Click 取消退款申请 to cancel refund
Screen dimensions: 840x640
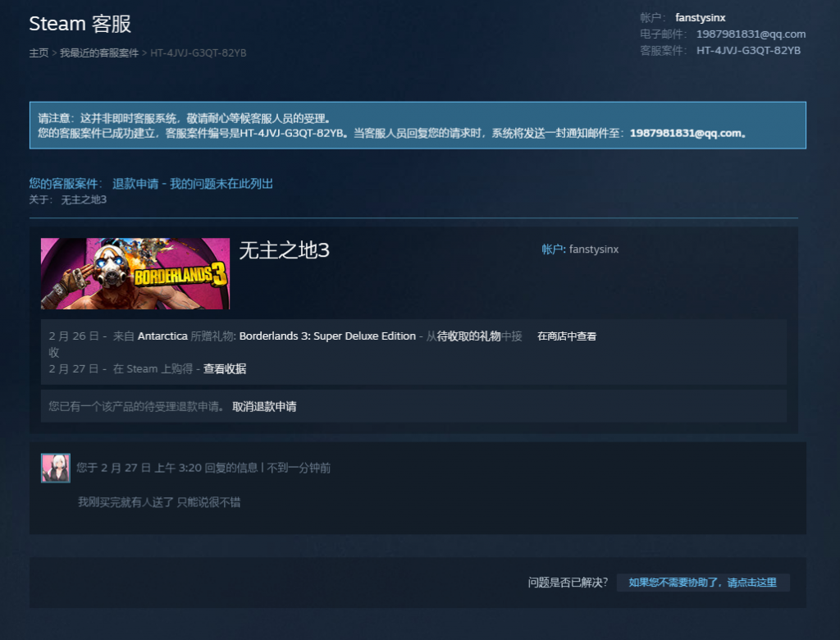point(264,407)
